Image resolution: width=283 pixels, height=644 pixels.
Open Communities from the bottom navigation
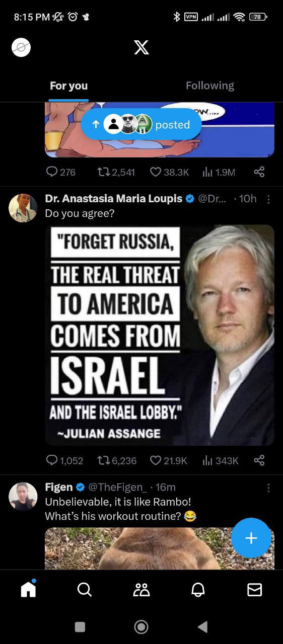[141, 589]
